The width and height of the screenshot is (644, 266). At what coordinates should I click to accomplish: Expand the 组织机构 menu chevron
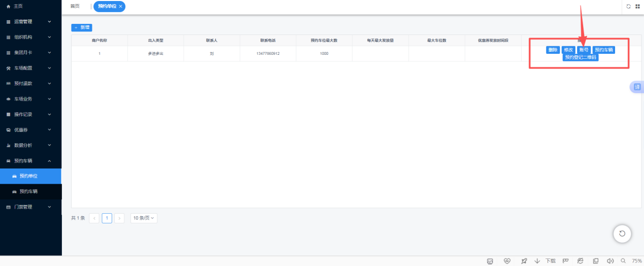[49, 37]
